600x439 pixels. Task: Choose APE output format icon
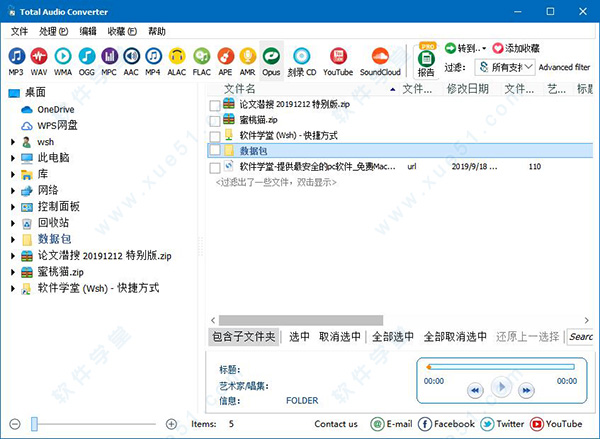(x=225, y=61)
